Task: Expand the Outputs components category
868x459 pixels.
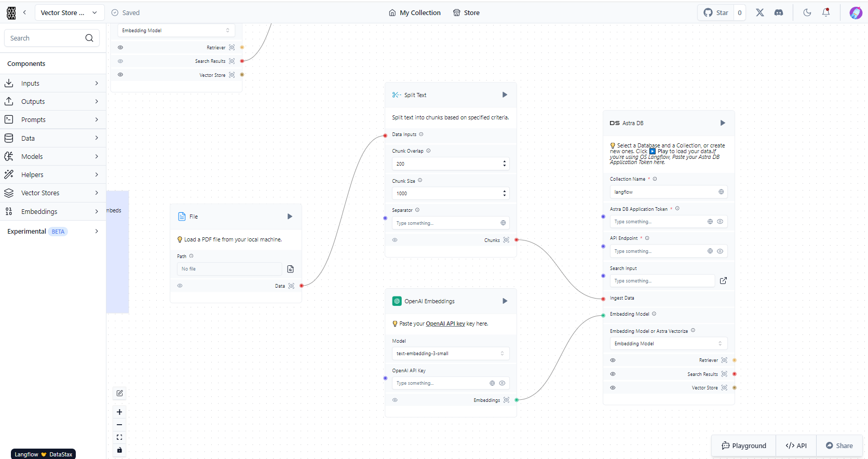Action: pyautogui.click(x=53, y=101)
